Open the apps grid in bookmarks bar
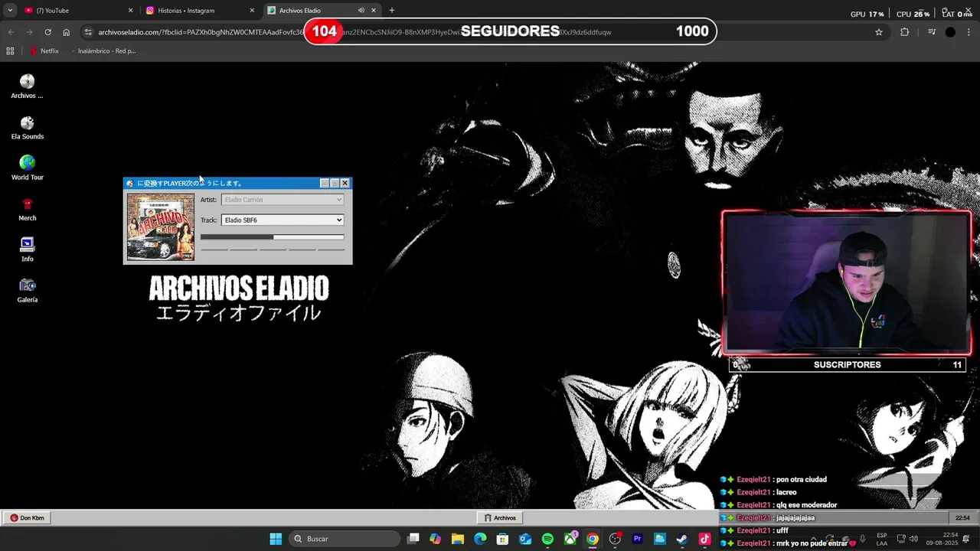 click(x=10, y=51)
